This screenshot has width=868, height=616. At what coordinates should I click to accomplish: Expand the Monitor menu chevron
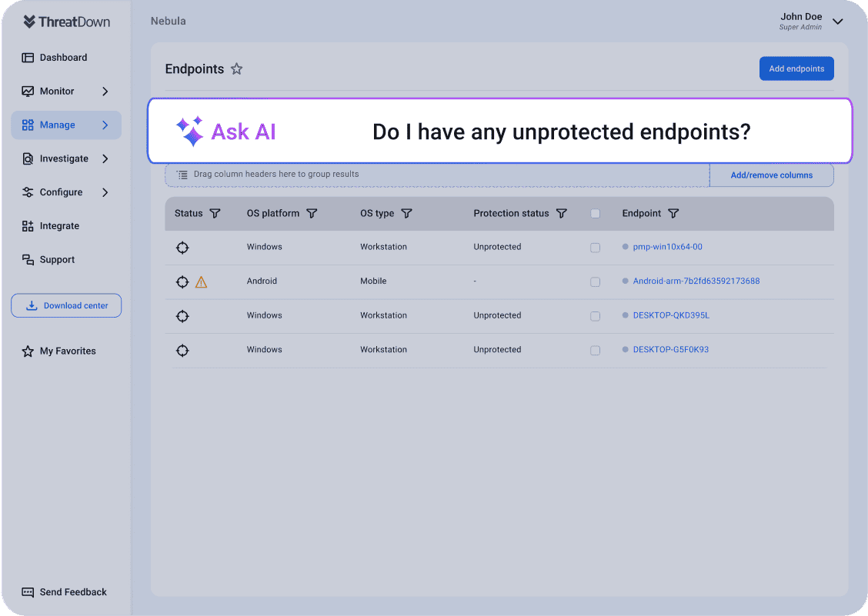click(x=105, y=92)
